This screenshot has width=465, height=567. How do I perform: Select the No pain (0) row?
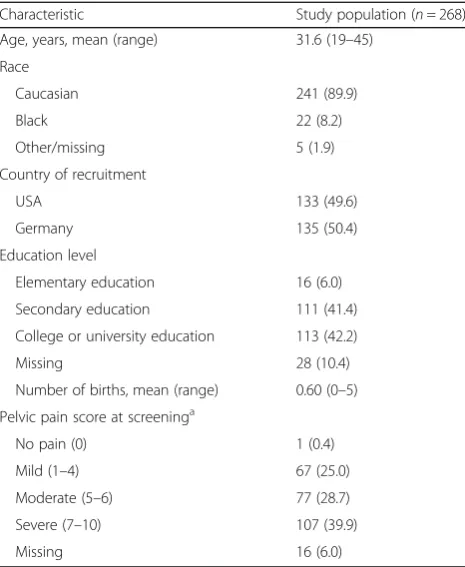click(232, 444)
